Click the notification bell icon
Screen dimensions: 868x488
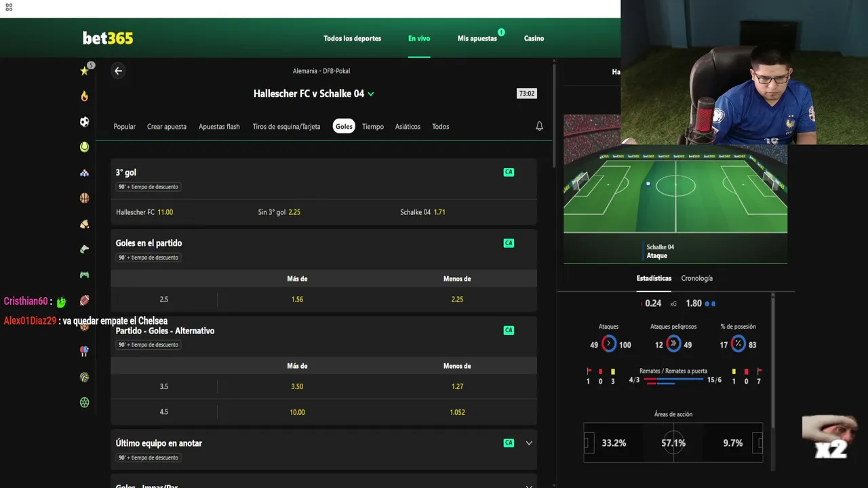[539, 126]
